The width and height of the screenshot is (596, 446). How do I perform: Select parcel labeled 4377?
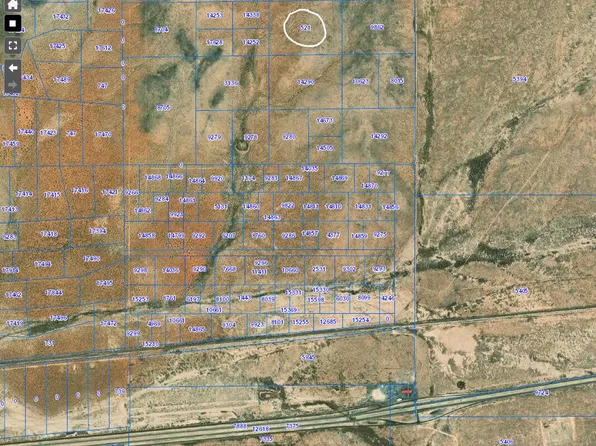tap(333, 235)
